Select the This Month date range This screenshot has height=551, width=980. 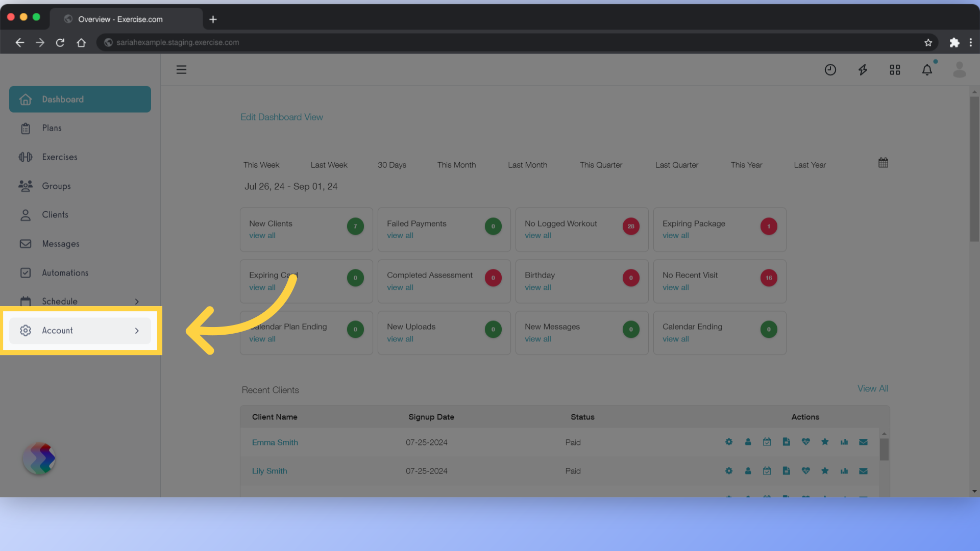[456, 165]
